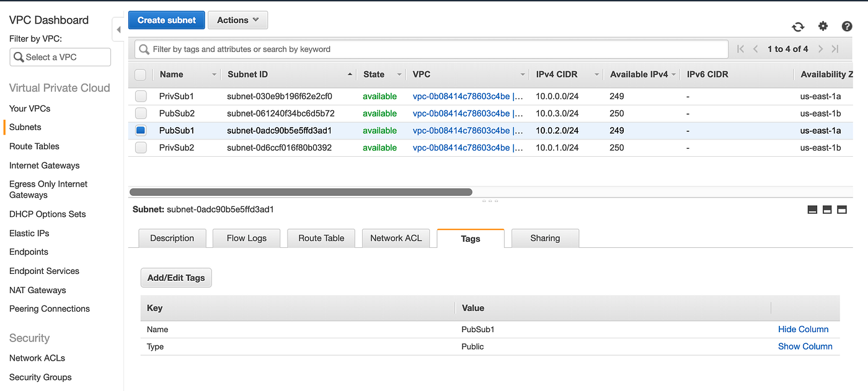The width and height of the screenshot is (868, 391).
Task: Minimize the detail pane using the collapse-pane icon
Action: pos(812,209)
